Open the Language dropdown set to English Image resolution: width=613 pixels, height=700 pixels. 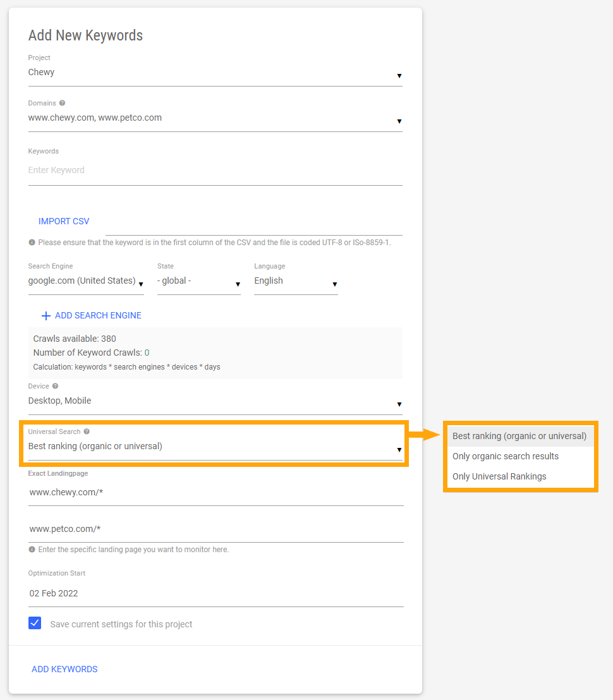(296, 281)
